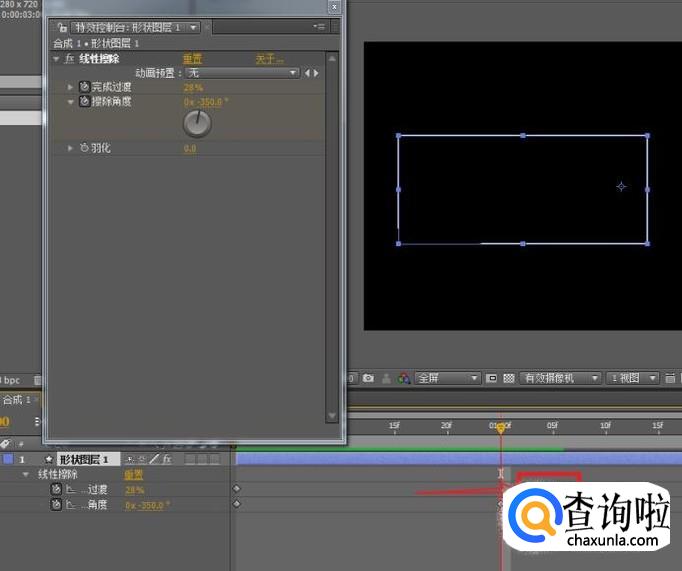Select the 角度 keyframe diamond at start

(x=237, y=504)
